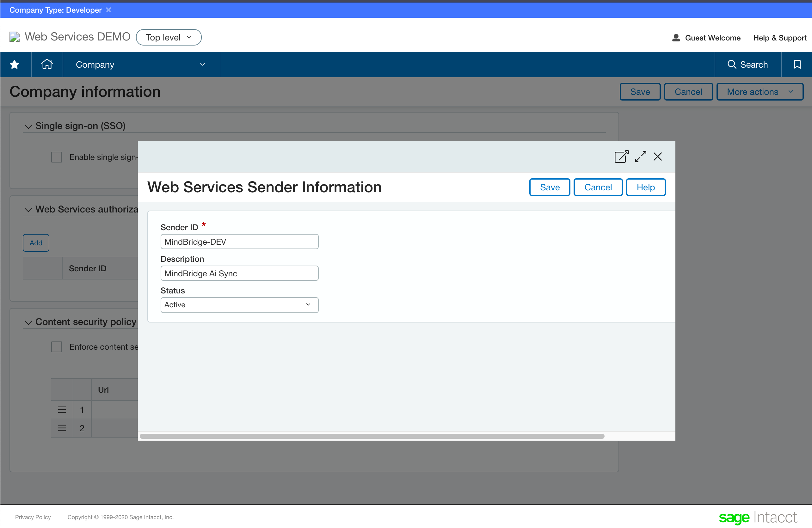The image size is (812, 528).
Task: Focus the Description input field
Action: (239, 273)
